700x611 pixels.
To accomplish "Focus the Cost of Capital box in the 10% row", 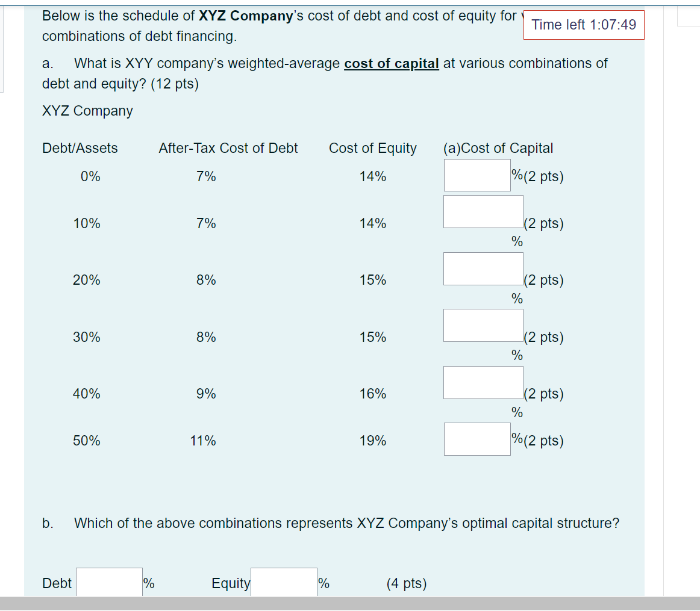I will (x=483, y=212).
